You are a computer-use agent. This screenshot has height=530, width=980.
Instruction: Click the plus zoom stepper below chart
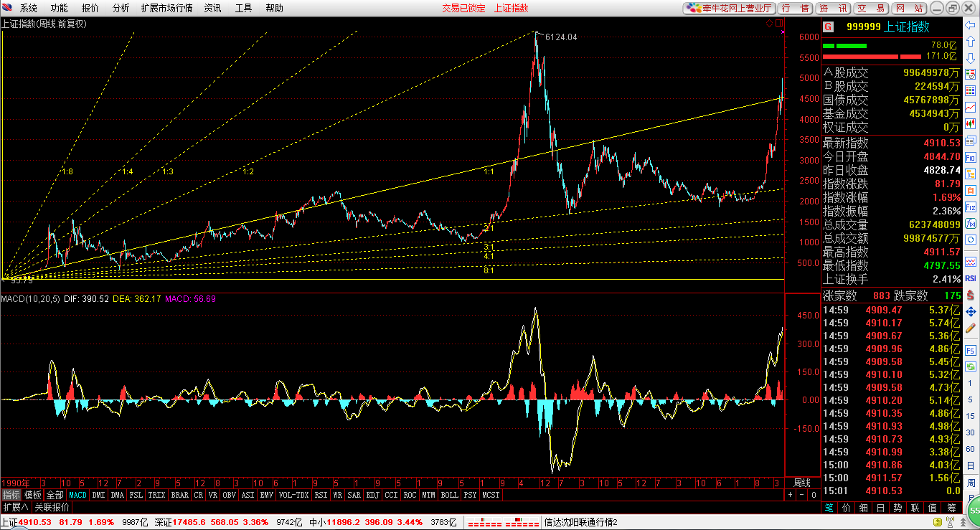(x=790, y=495)
